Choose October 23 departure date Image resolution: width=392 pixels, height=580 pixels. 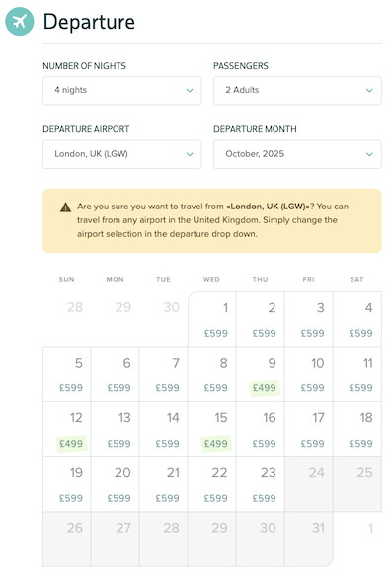261,484
